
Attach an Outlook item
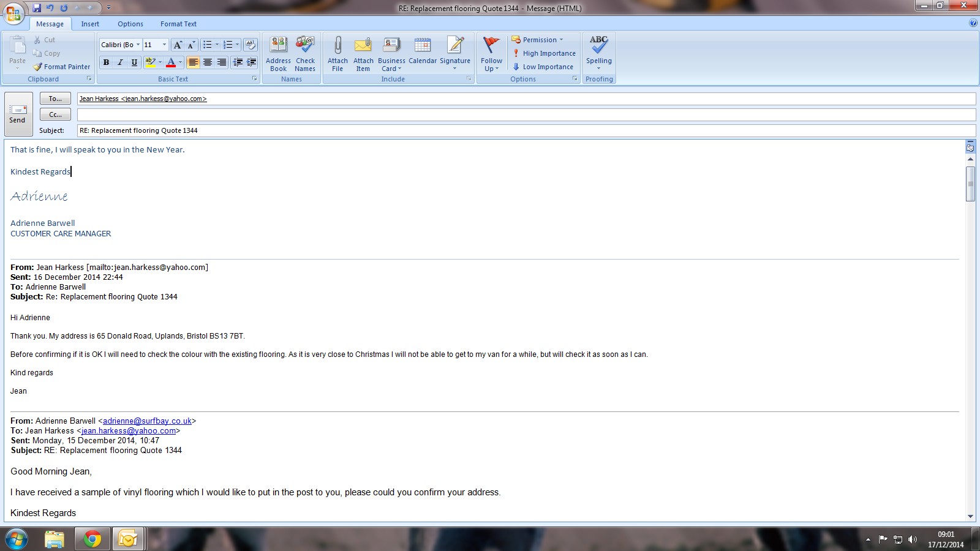point(363,54)
